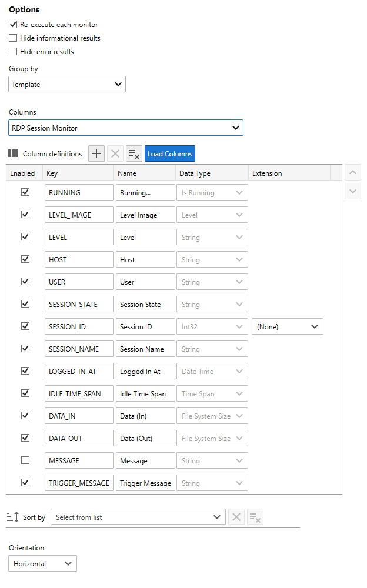This screenshot has height=588, width=367.
Task: Click the Session State name input field
Action: pyautogui.click(x=145, y=305)
